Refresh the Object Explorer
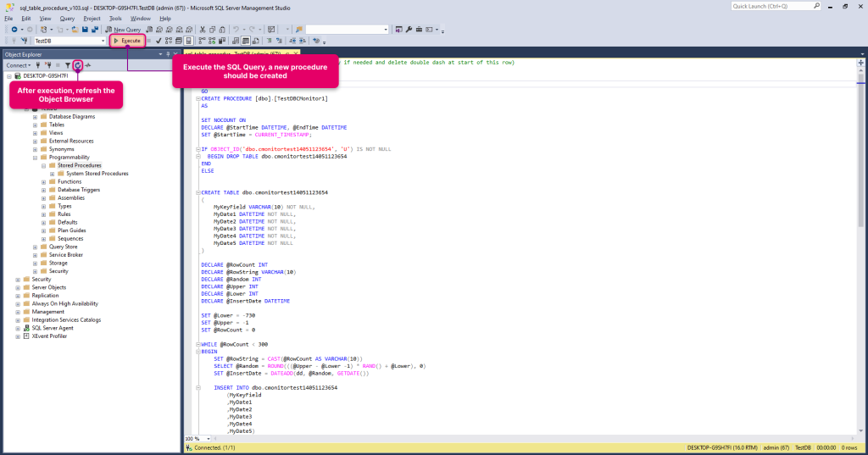Screen dimensions: 868x455 click(78, 65)
